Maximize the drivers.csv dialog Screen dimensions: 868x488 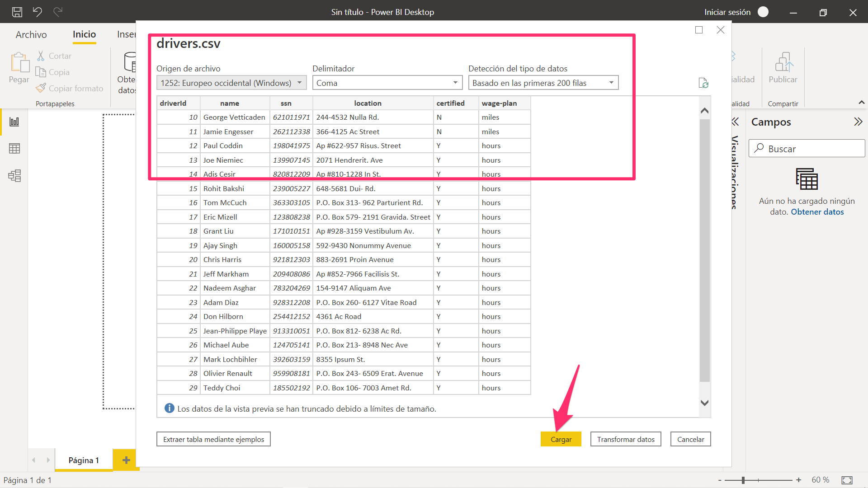699,30
